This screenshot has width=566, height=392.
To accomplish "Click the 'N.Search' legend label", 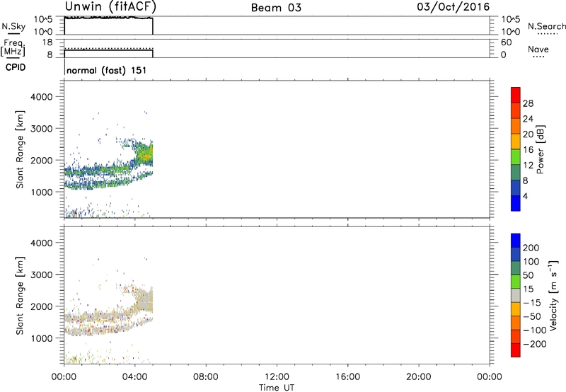I will click(x=547, y=26).
